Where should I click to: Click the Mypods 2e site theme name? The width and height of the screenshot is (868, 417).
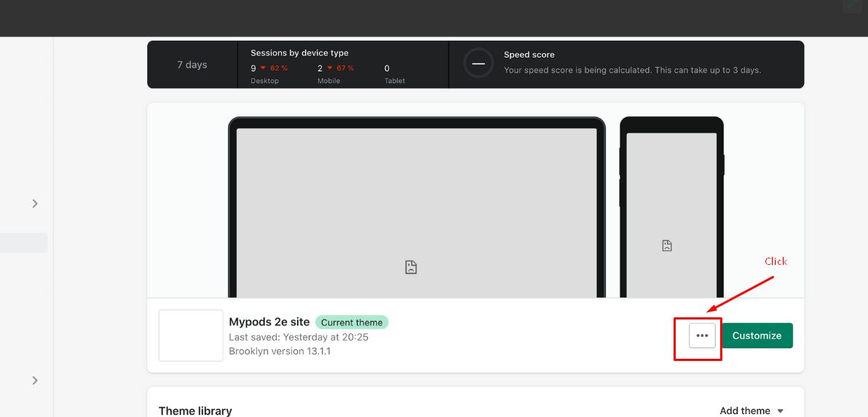coord(269,322)
